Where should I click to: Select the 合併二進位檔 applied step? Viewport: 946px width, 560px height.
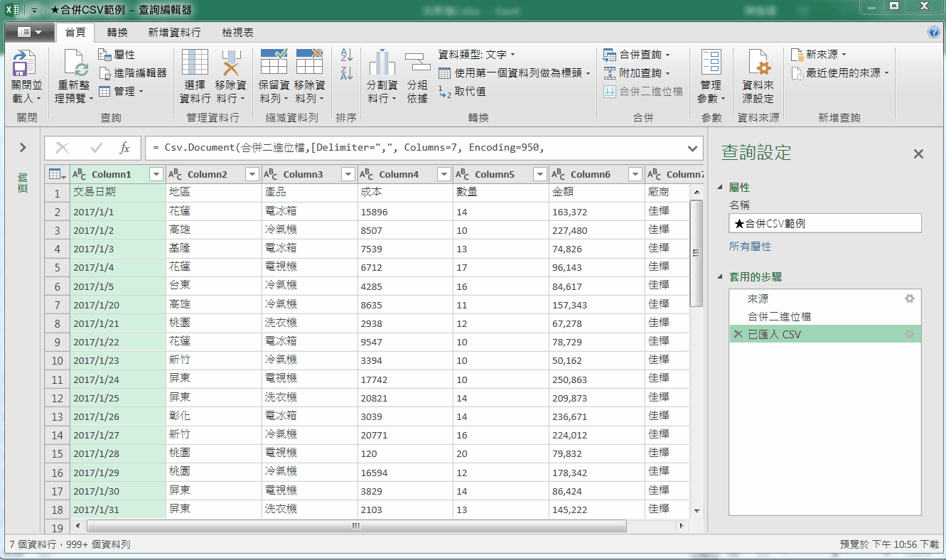pos(824,317)
